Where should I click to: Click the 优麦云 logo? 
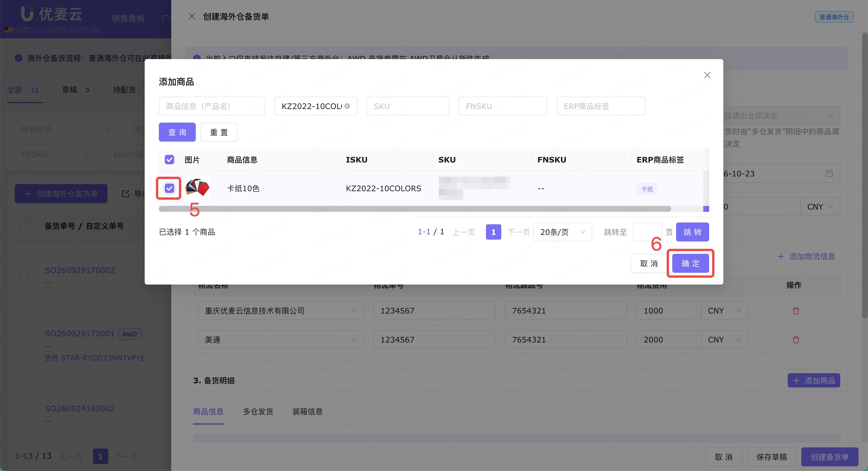(x=52, y=14)
